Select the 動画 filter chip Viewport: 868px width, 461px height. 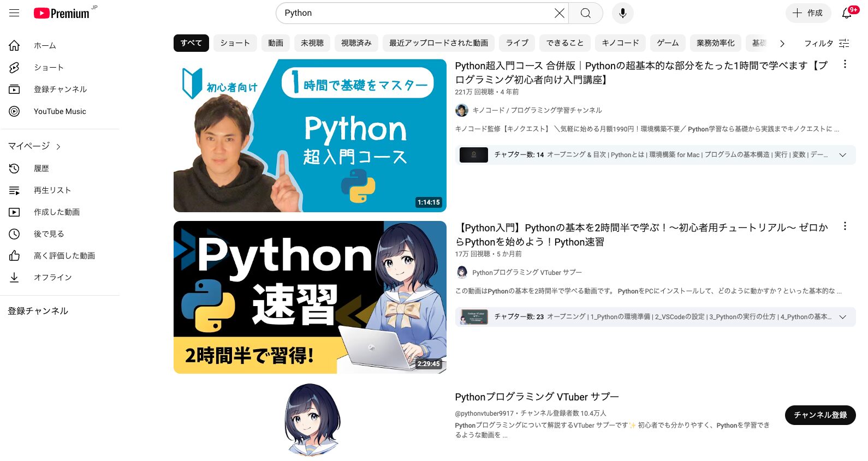click(x=276, y=43)
